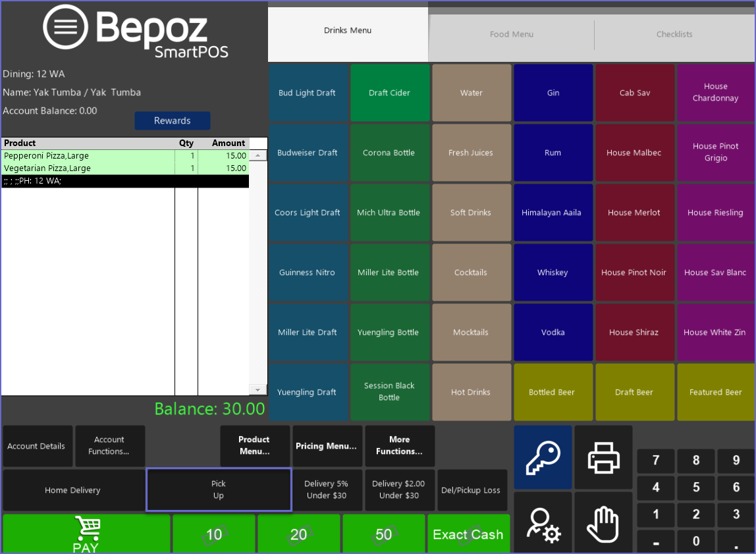
Task: Click the key icon button
Action: tap(543, 457)
